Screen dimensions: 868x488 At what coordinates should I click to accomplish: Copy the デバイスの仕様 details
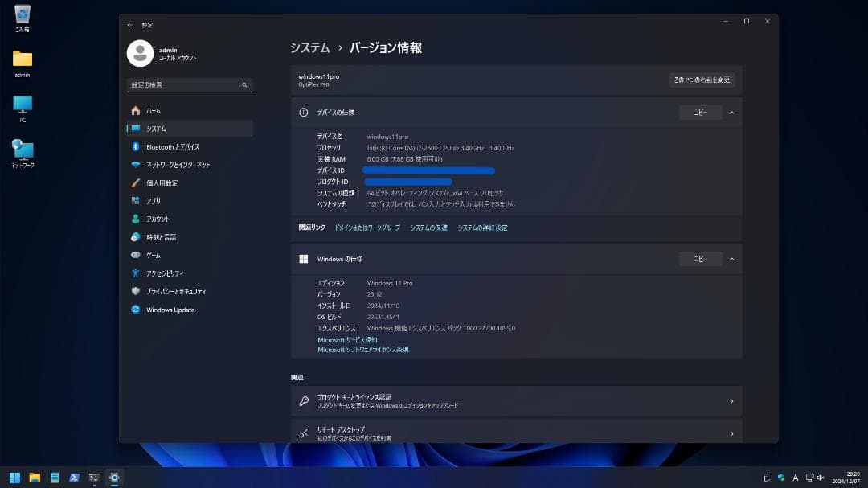coord(700,113)
